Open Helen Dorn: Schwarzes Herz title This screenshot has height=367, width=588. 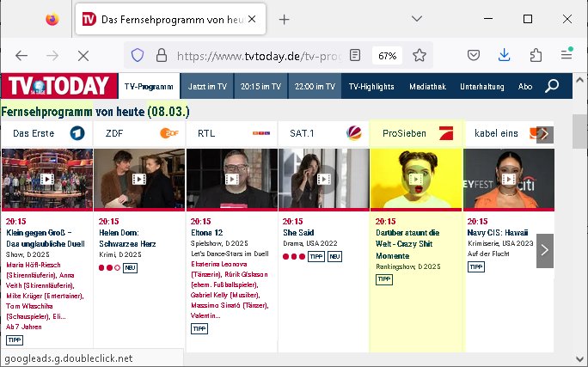click(x=127, y=238)
